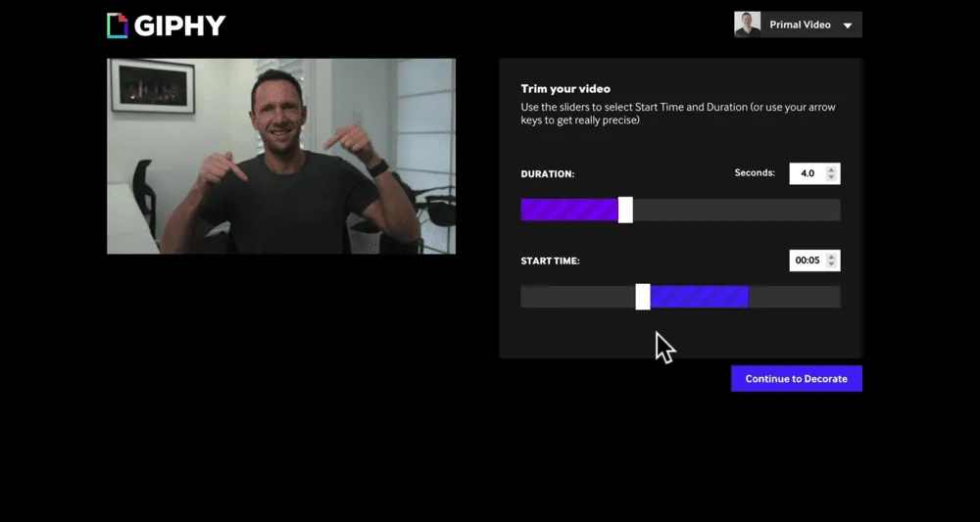Click the purple filled Duration bar
980x522 pixels.
click(x=569, y=210)
